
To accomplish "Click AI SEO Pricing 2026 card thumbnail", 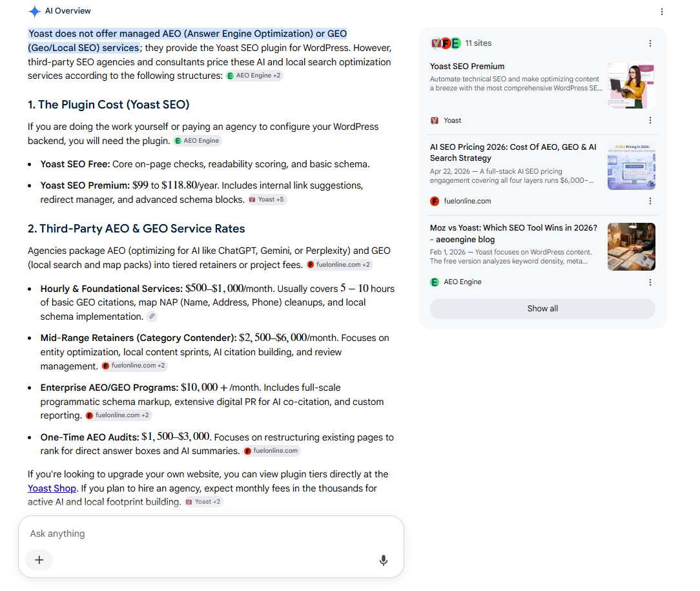I will click(632, 166).
